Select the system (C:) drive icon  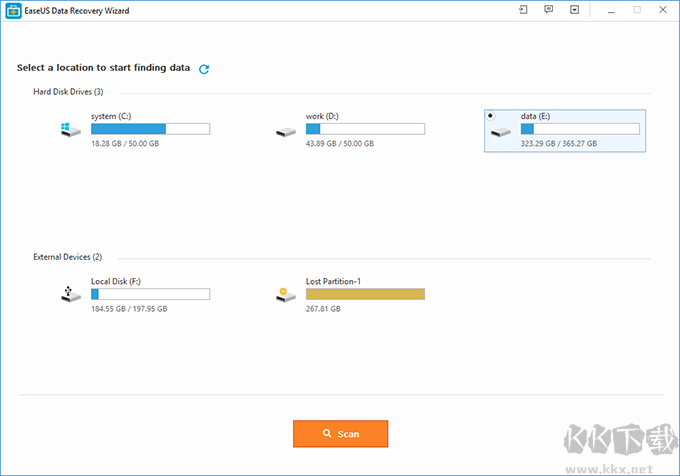(71, 129)
